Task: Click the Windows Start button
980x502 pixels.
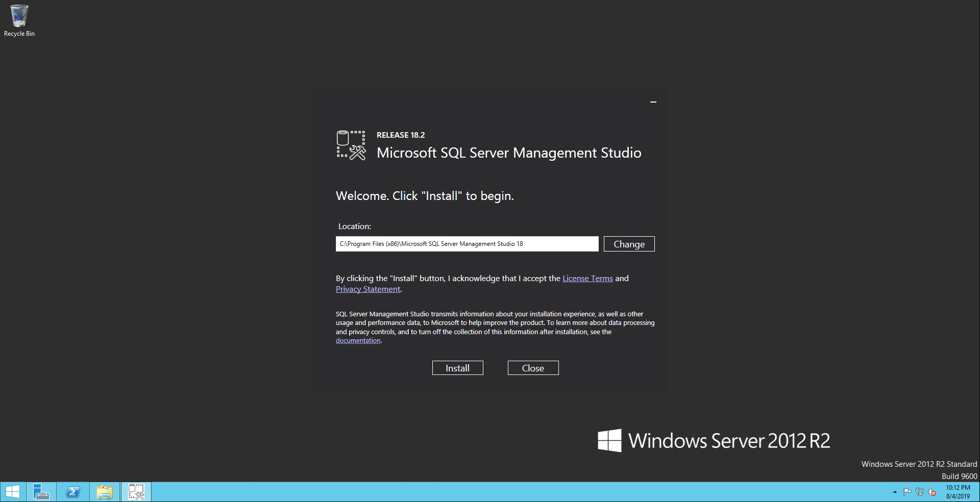Action: coord(13,492)
